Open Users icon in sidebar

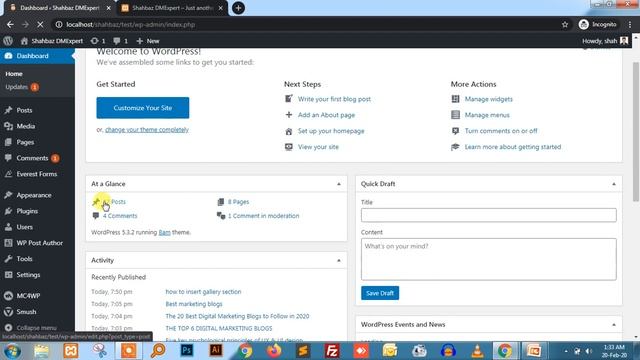(x=8, y=227)
